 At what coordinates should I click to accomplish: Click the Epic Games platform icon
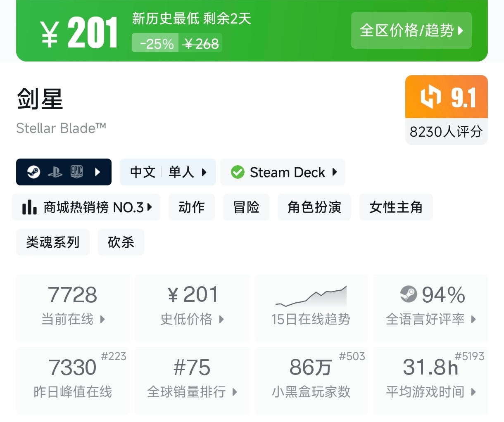77,172
